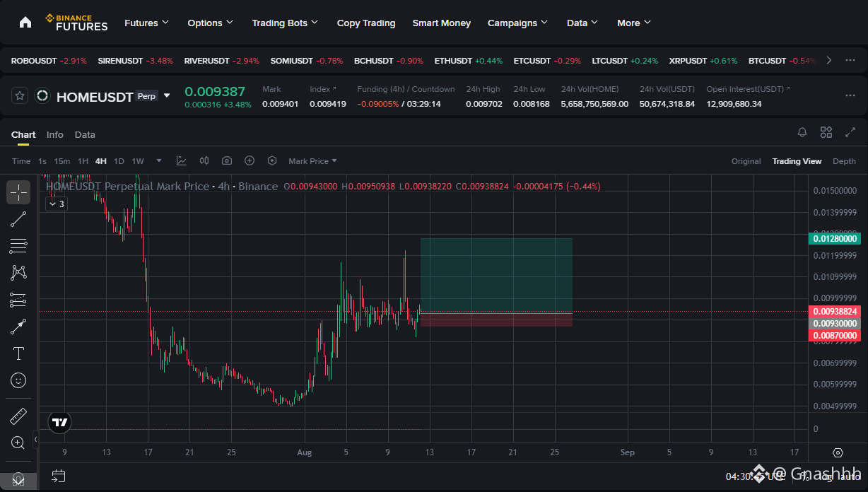The image size is (868, 492).
Task: Open the Mark Price dropdown
Action: coord(312,161)
